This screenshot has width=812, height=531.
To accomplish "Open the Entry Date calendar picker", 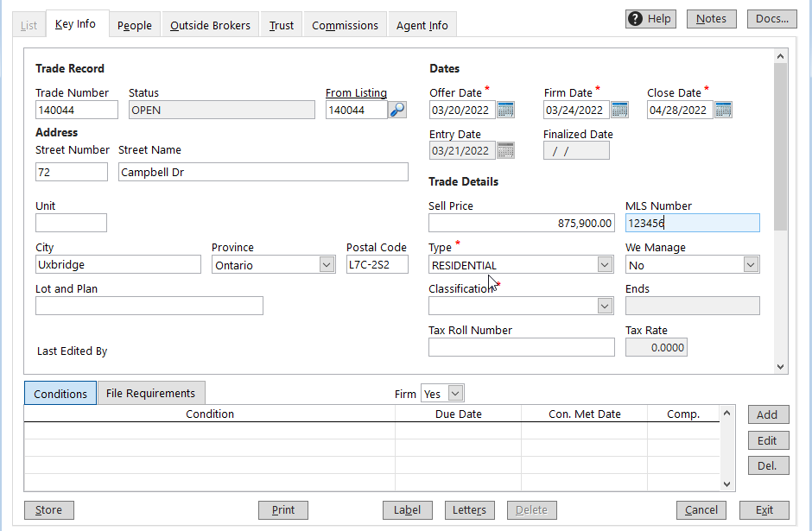I will coord(508,150).
